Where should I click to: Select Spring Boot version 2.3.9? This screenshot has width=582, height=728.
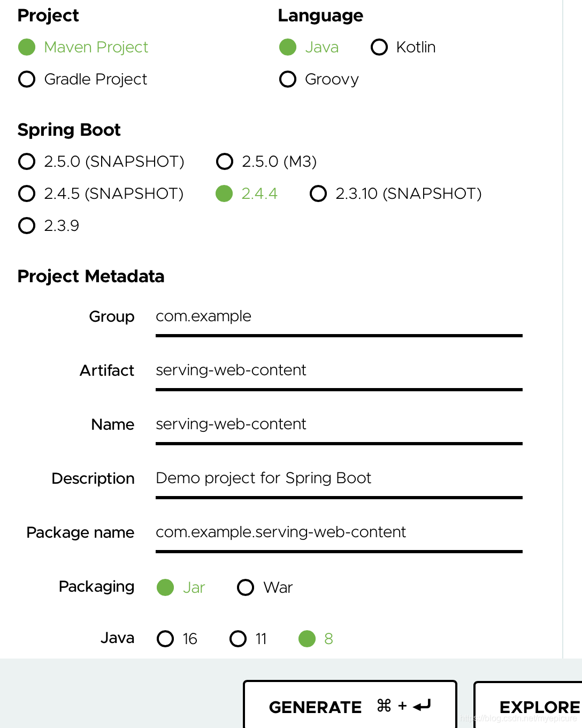tap(26, 226)
